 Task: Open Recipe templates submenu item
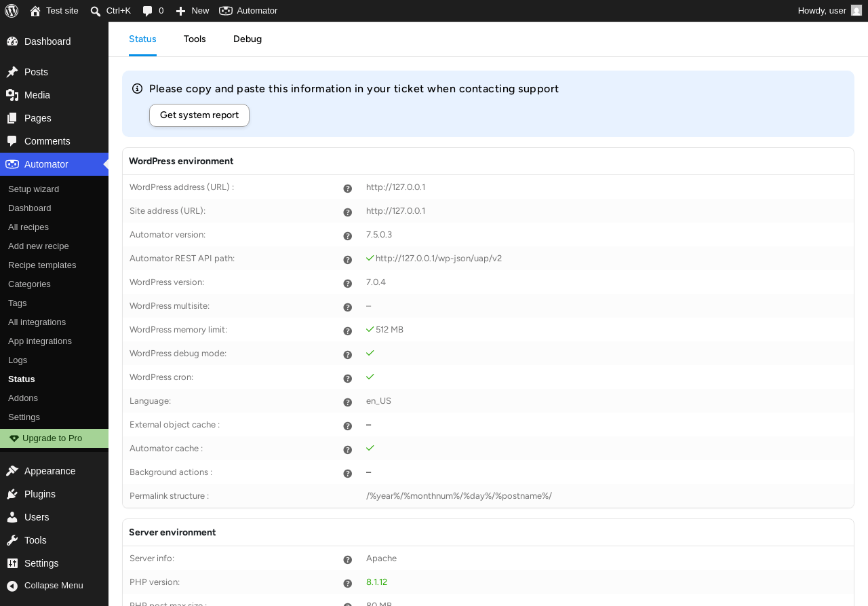54,265
